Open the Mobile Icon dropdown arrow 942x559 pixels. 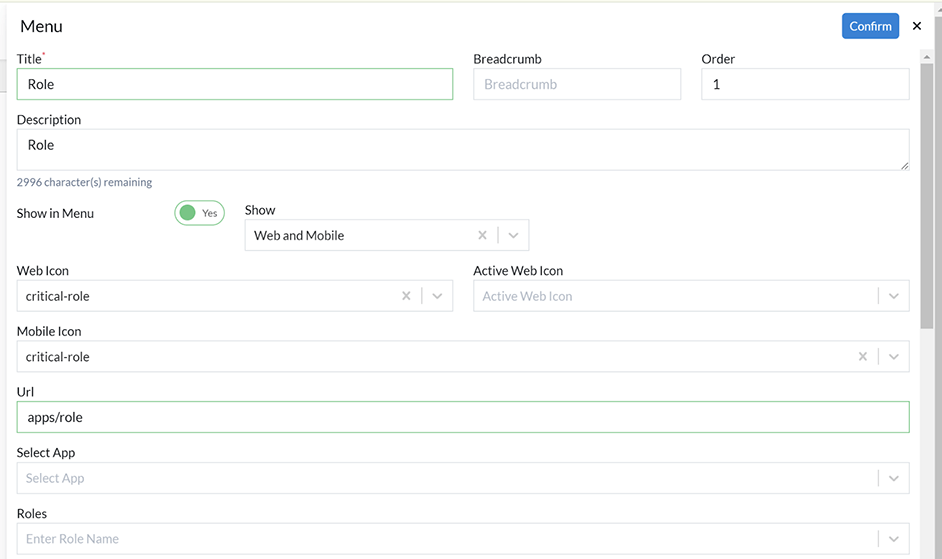(x=893, y=356)
